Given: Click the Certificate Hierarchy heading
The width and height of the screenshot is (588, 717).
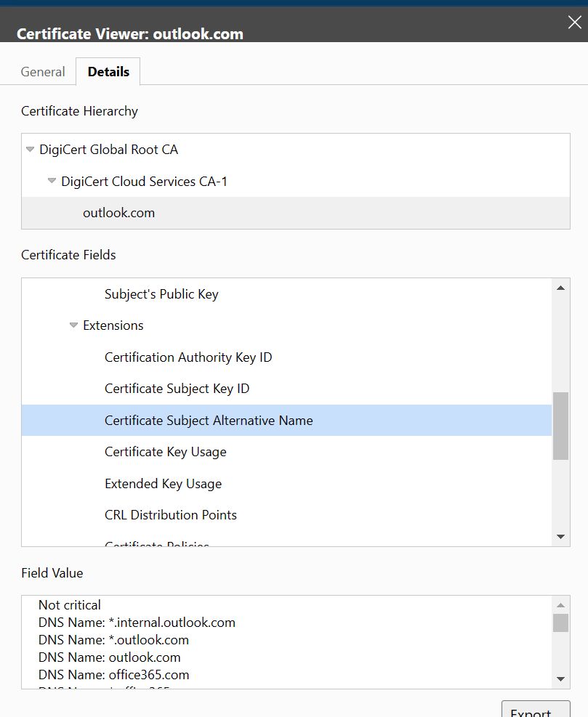Looking at the screenshot, I should (80, 111).
